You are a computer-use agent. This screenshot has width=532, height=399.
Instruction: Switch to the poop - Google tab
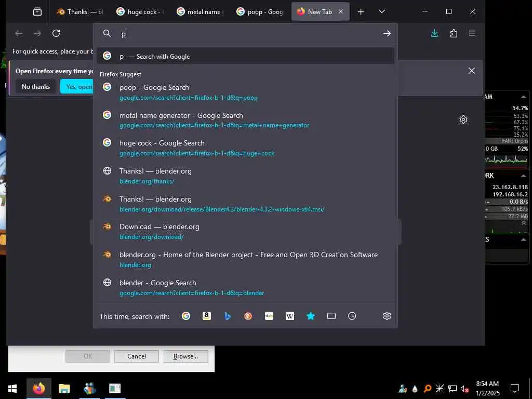(261, 12)
